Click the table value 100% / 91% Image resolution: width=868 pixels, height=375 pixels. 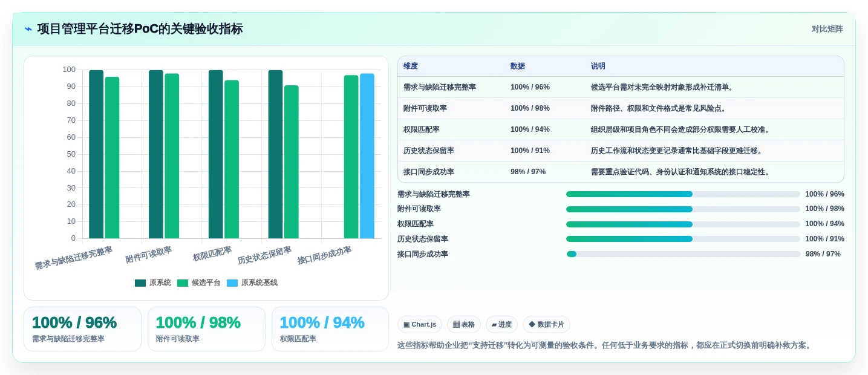pos(530,151)
